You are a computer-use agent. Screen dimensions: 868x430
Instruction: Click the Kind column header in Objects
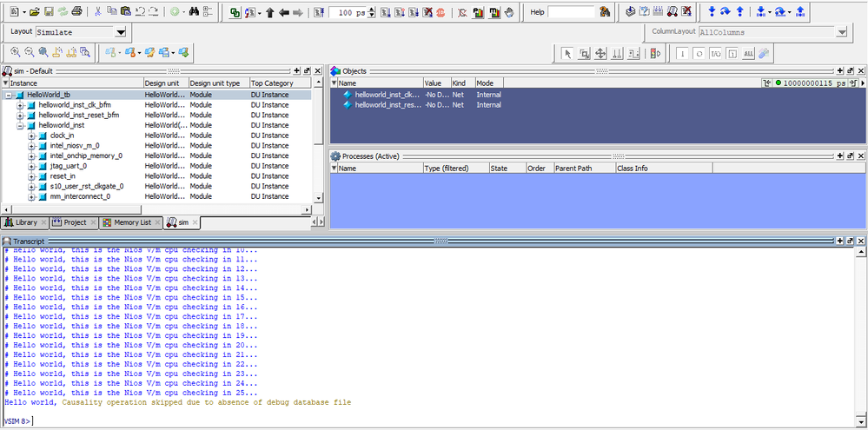coord(463,83)
